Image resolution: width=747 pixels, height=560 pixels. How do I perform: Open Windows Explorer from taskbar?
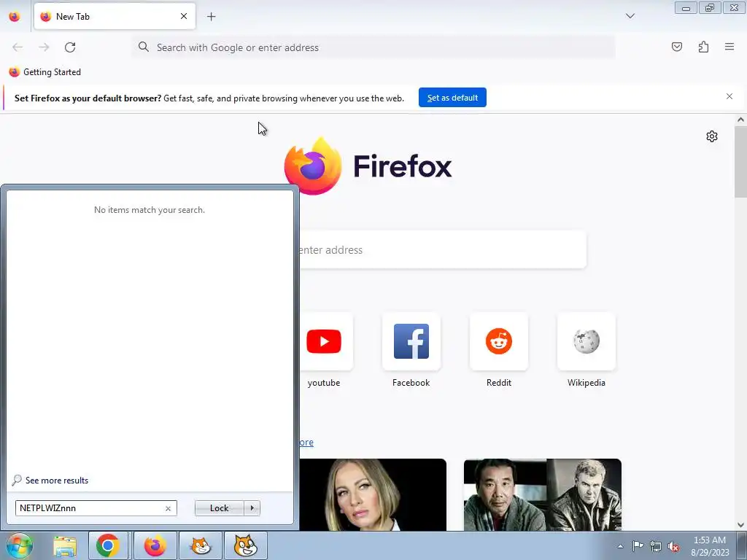(65, 545)
